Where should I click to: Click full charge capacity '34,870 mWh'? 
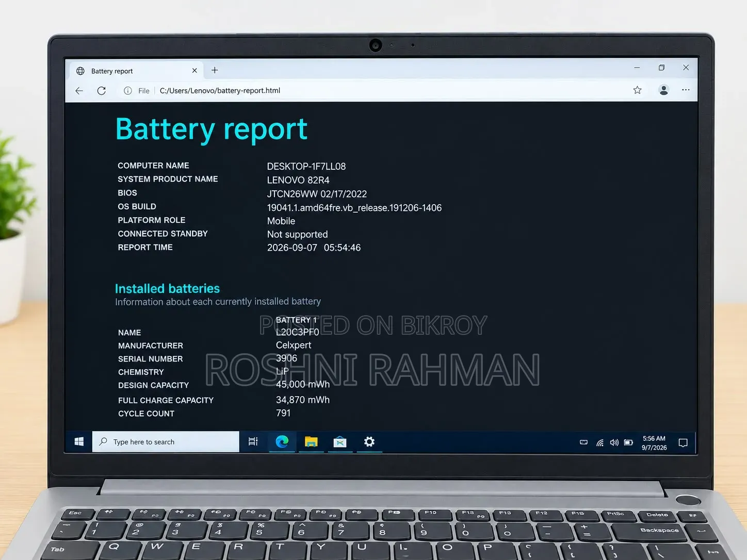click(303, 400)
